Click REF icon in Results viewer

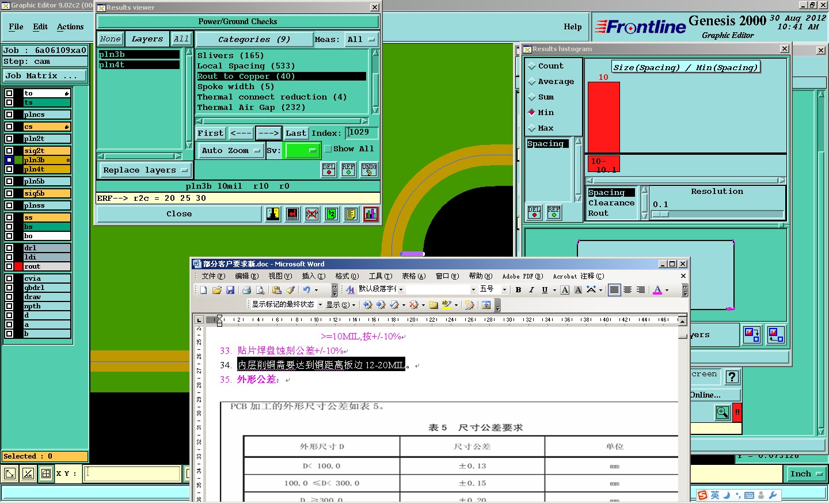348,170
